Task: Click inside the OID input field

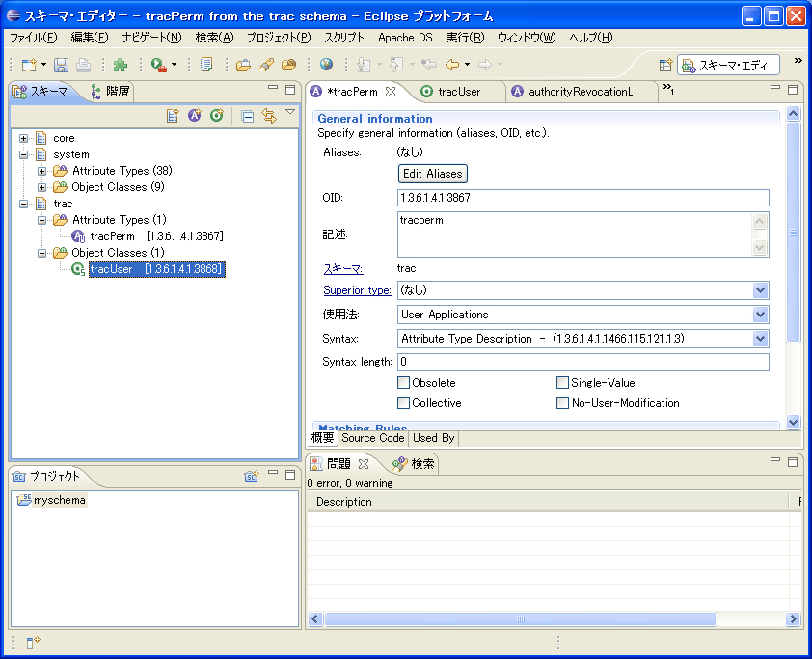Action: pos(579,198)
